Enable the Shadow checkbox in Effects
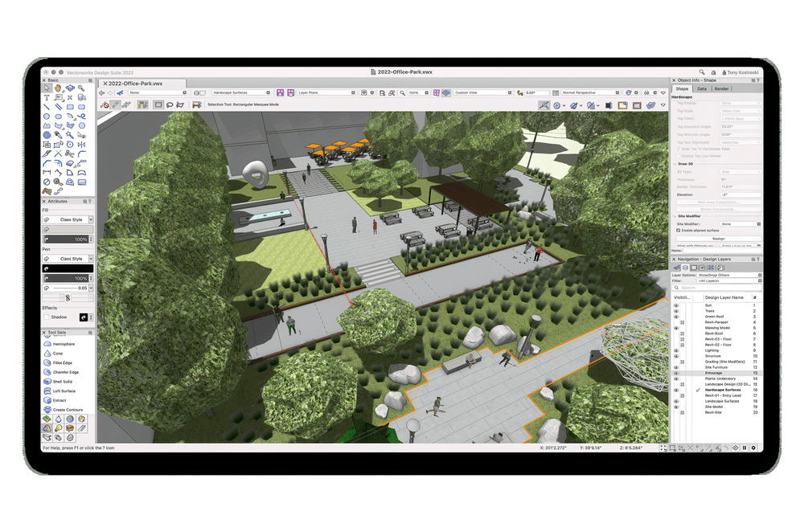 click(46, 317)
